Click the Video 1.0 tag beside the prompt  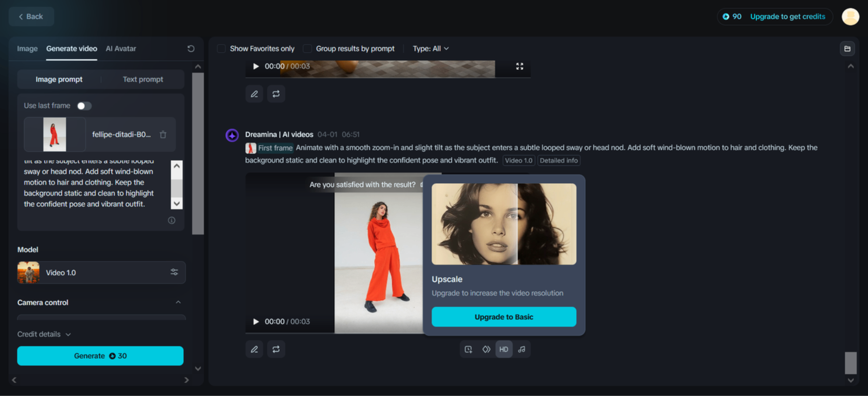pyautogui.click(x=519, y=160)
